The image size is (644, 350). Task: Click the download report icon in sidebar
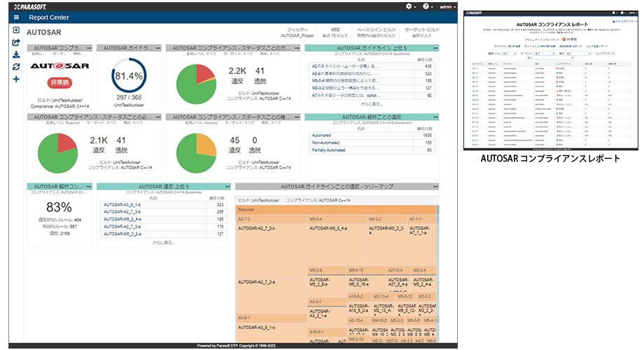(16, 55)
